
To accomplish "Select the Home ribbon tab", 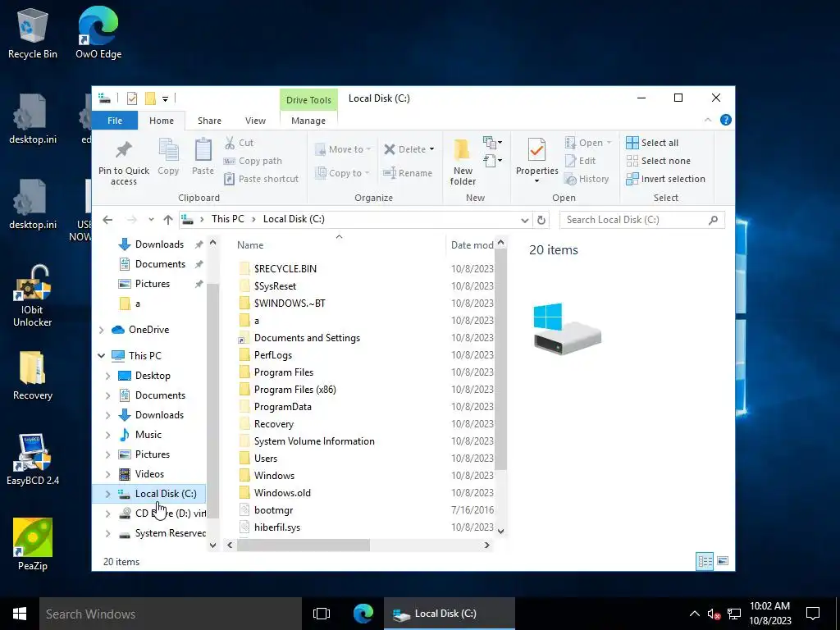I will (162, 121).
